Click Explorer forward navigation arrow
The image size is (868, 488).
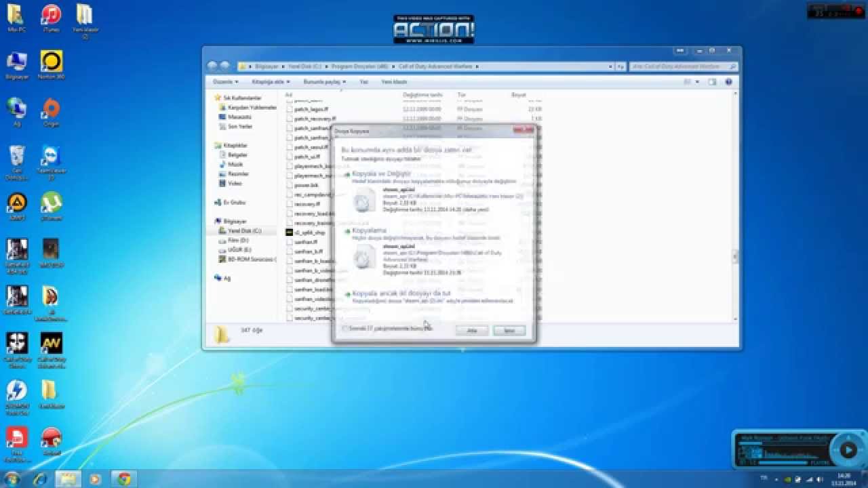224,66
